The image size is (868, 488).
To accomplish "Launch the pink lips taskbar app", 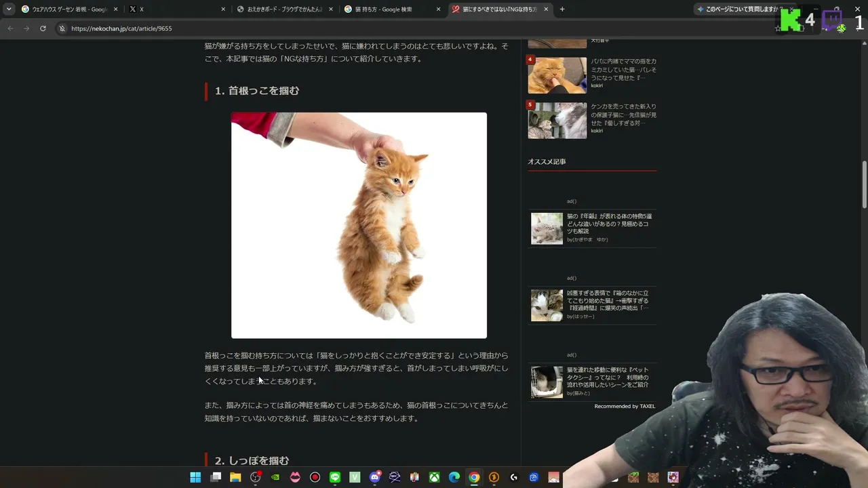I will [295, 477].
